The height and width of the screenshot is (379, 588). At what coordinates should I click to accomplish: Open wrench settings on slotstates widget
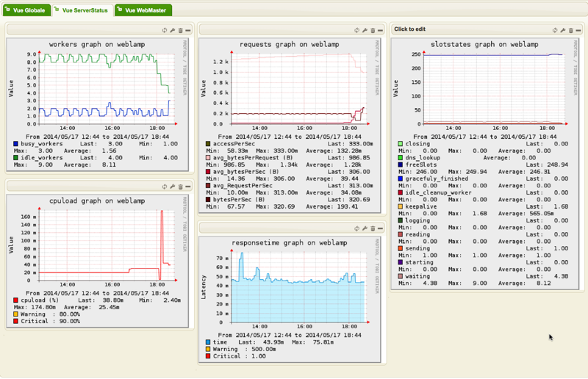(x=562, y=30)
